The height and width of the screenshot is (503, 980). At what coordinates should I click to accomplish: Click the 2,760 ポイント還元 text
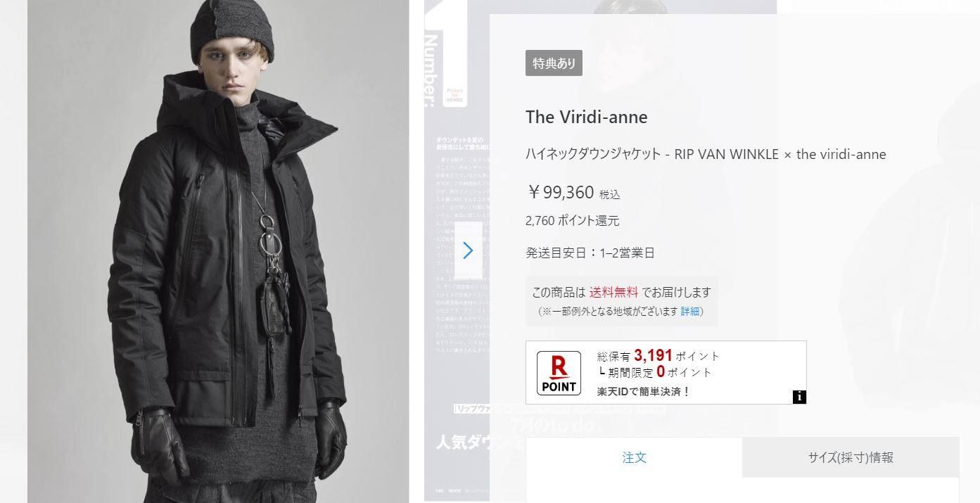point(572,221)
